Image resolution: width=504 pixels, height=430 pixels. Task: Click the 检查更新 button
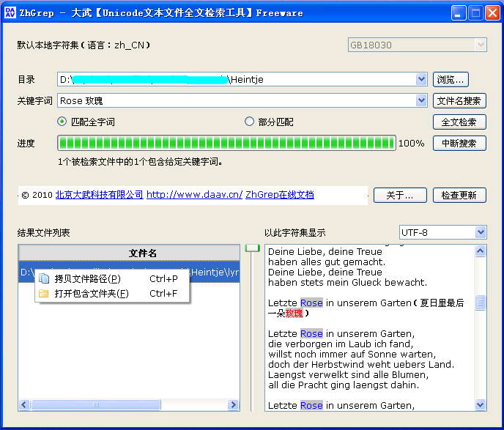459,195
